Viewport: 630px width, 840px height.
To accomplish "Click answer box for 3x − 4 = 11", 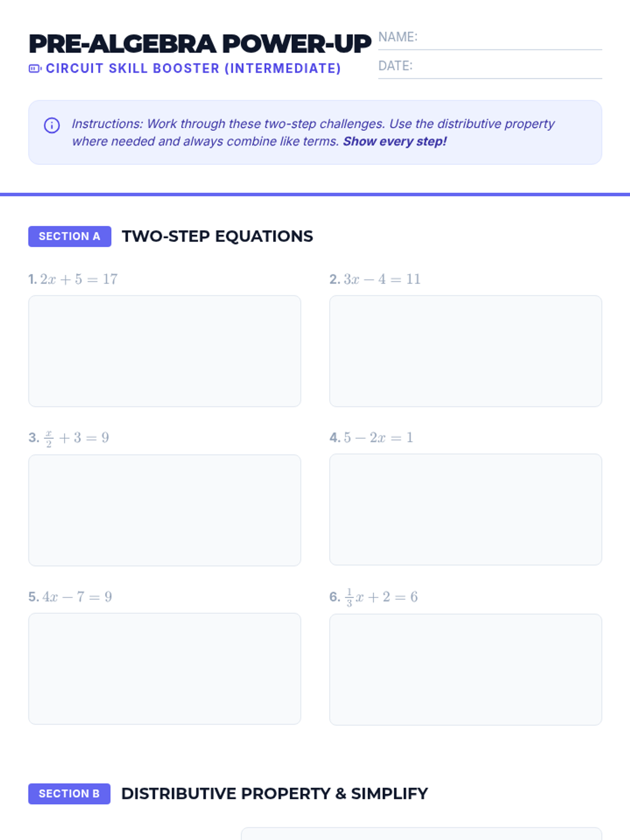I will (x=465, y=351).
